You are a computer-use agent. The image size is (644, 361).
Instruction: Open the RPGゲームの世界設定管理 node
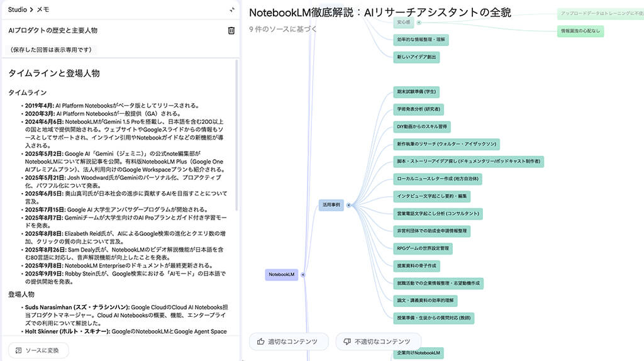point(423,248)
